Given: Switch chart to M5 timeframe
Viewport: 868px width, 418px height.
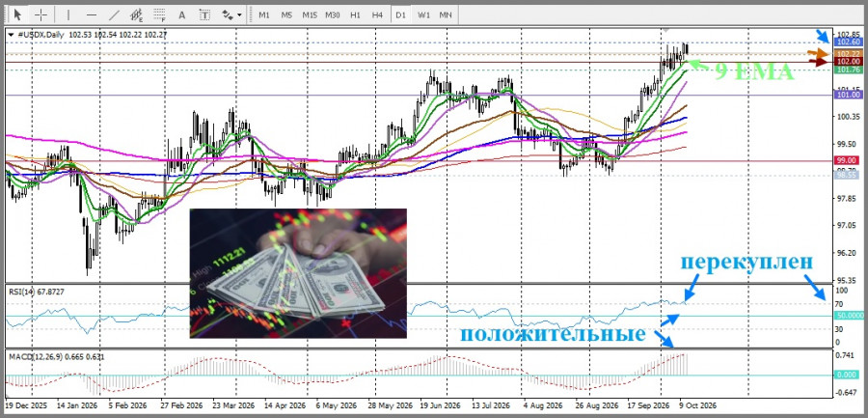Looking at the screenshot, I should pyautogui.click(x=286, y=15).
